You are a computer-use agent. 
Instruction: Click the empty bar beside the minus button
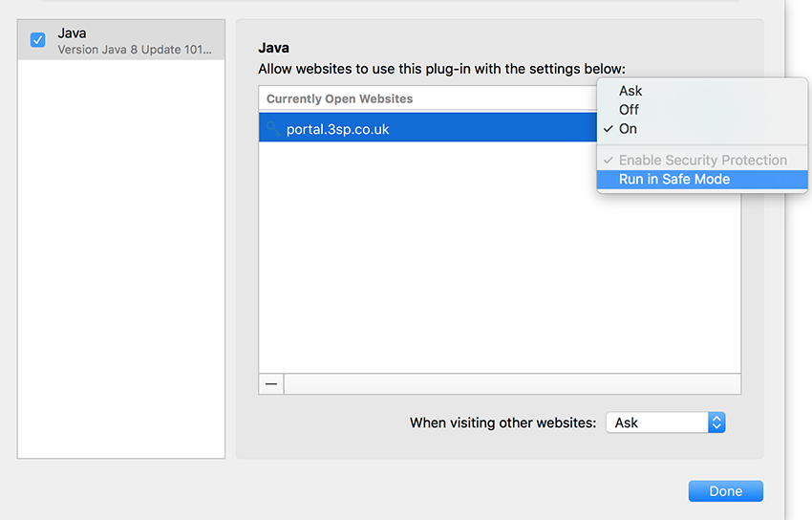click(x=512, y=384)
